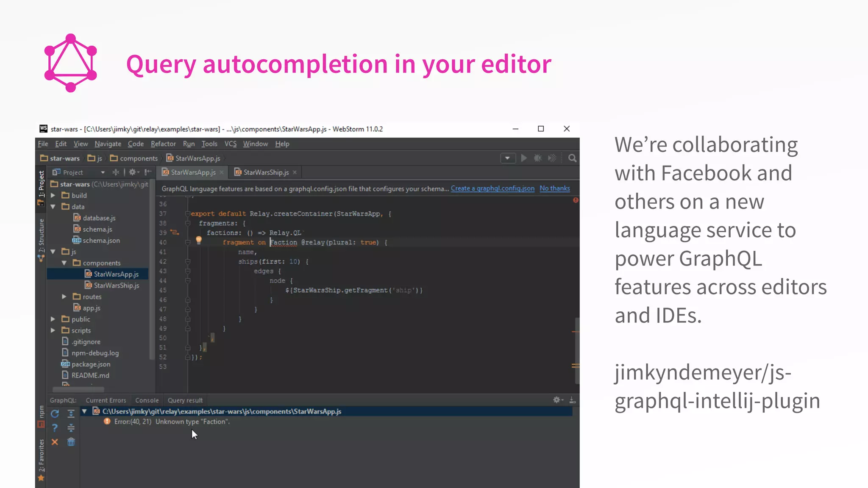Screen dimensions: 868x488
Task: Click the GraphQL logo on the slide
Action: coord(71,63)
